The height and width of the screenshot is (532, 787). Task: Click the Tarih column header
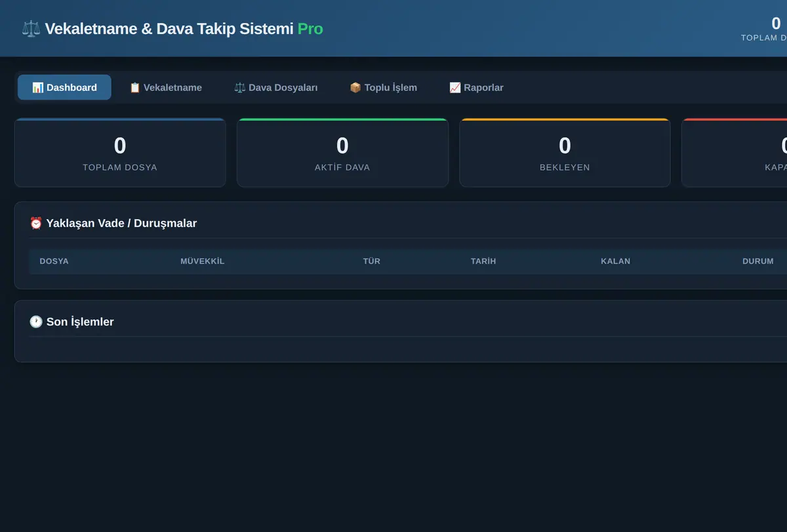point(483,261)
